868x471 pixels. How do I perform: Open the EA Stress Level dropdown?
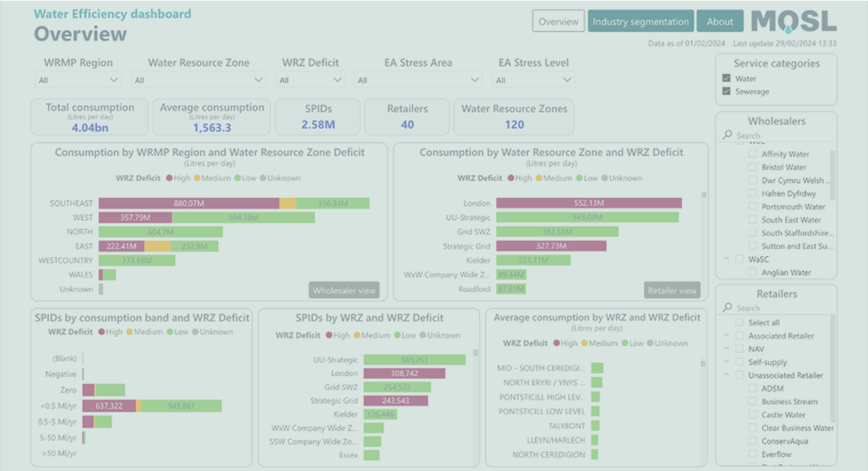click(567, 78)
